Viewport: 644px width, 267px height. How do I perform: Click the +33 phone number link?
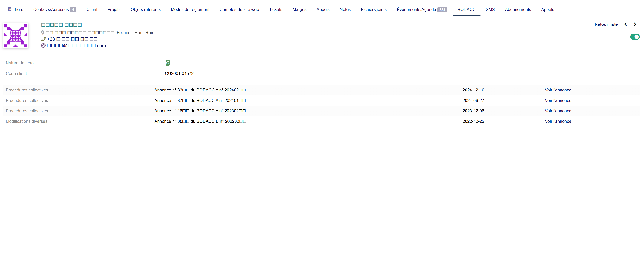coord(72,39)
